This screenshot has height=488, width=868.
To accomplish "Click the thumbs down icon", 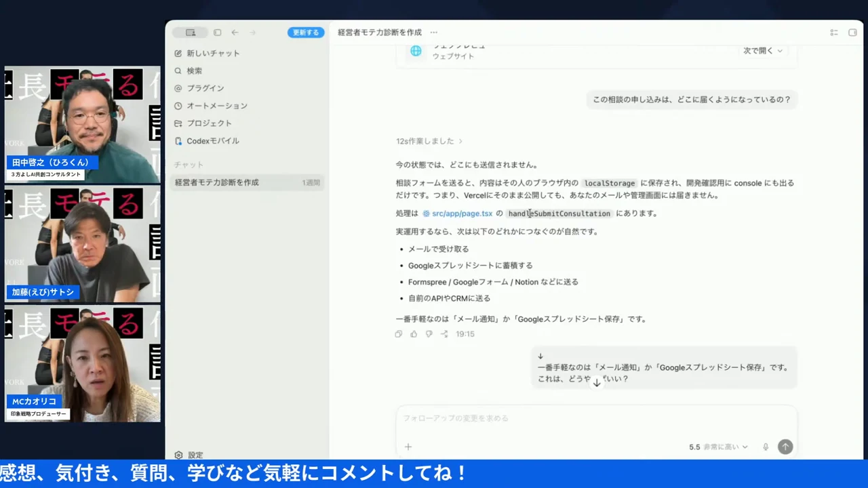I will click(x=429, y=334).
